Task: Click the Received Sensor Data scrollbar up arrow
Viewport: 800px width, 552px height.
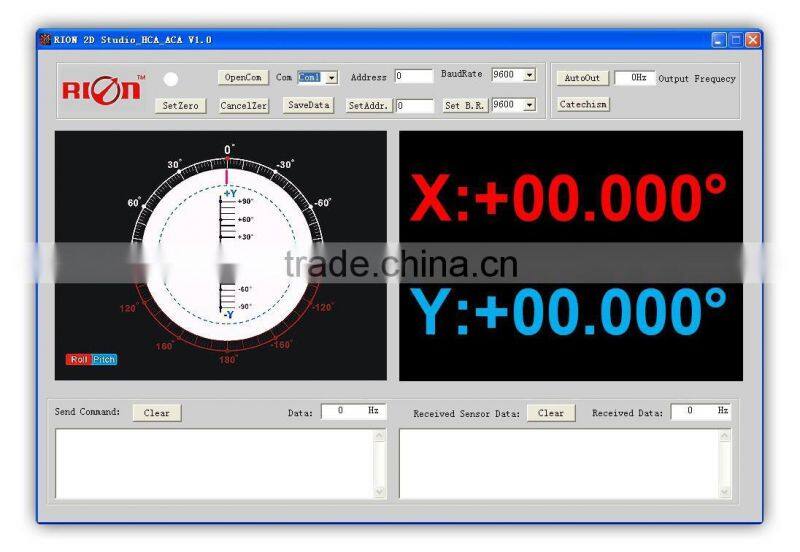Action: coord(724,436)
